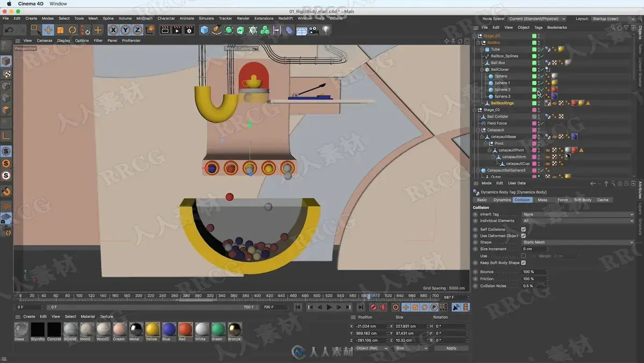Image resolution: width=644 pixels, height=363 pixels.
Task: Toggle Keep Soft Body Shape checkbox
Action: click(x=523, y=263)
